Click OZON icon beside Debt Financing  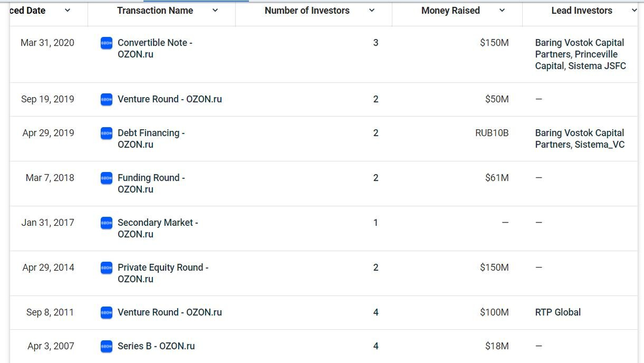click(107, 134)
